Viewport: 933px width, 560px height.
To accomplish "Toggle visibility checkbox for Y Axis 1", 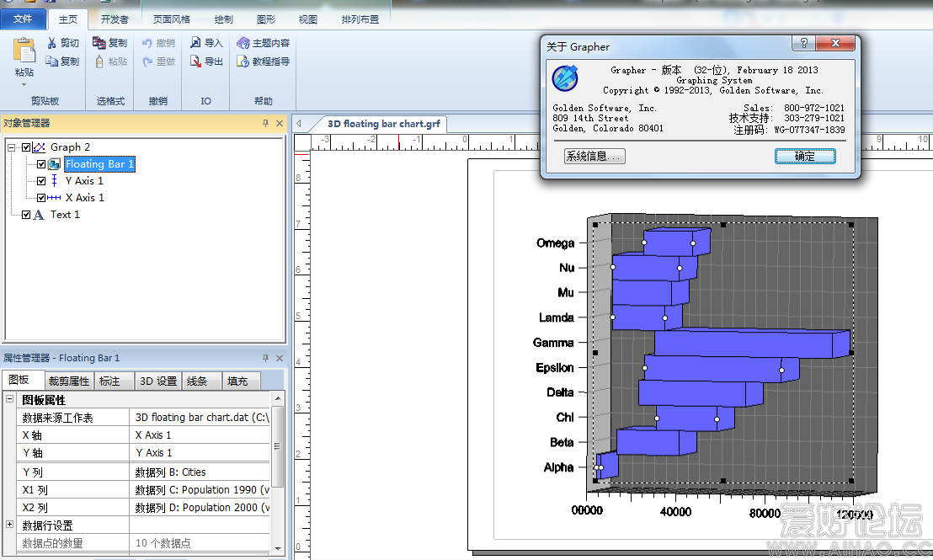I will (41, 181).
